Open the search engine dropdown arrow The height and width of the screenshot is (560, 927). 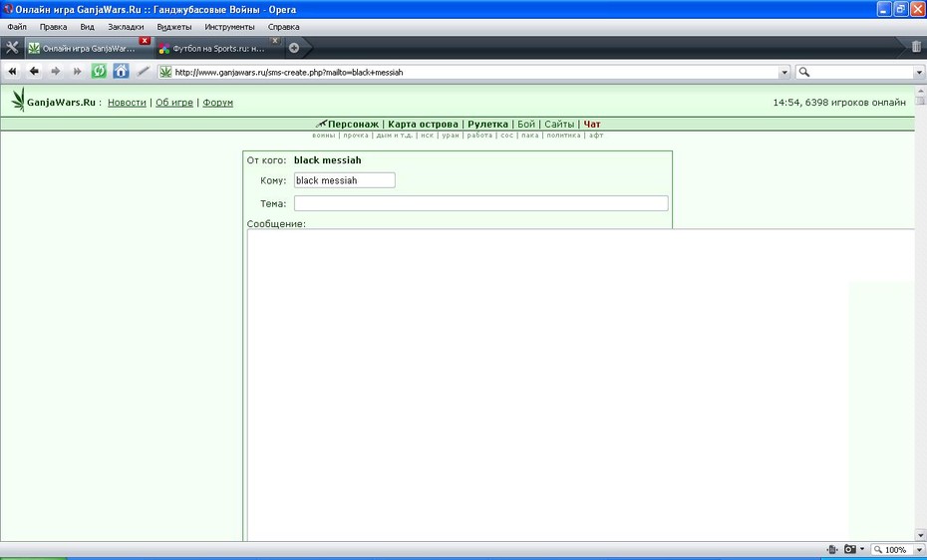coord(919,72)
